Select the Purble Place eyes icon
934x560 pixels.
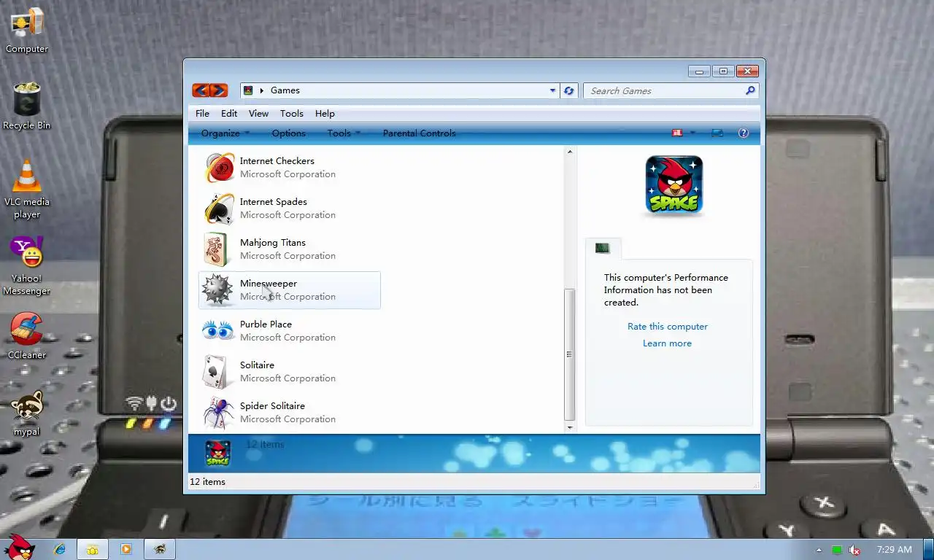coord(218,331)
